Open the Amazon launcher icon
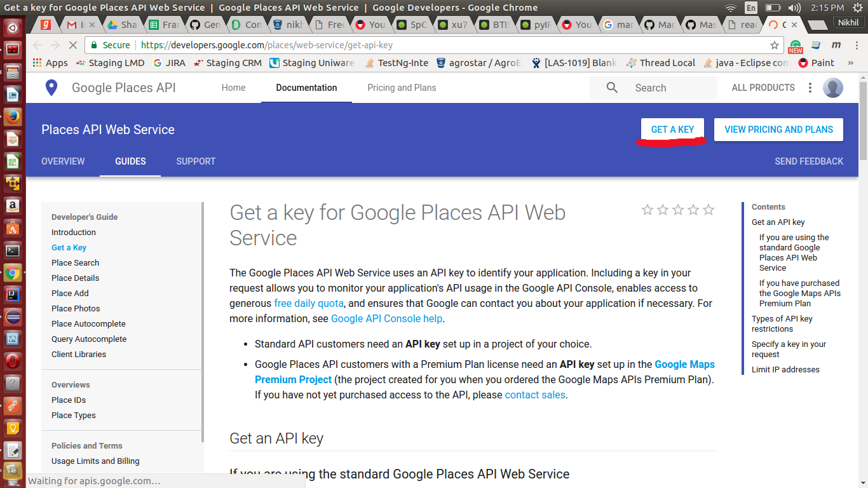 coord(13,205)
